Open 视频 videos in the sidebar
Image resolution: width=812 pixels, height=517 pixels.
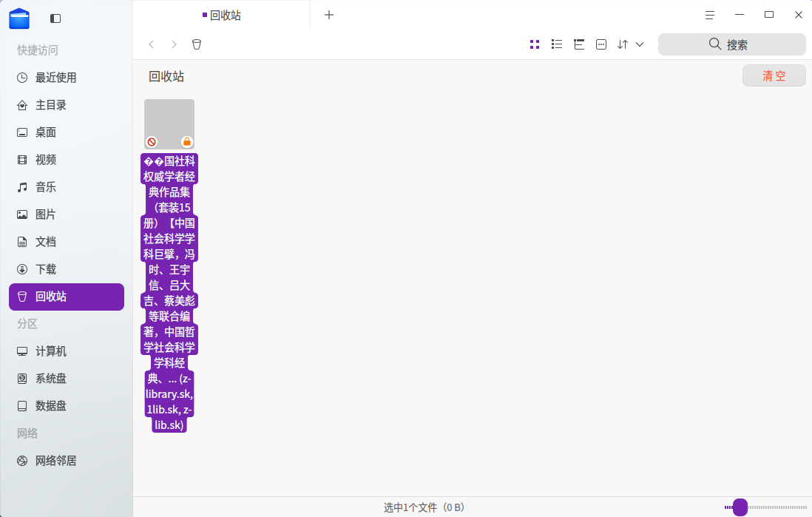[67, 160]
